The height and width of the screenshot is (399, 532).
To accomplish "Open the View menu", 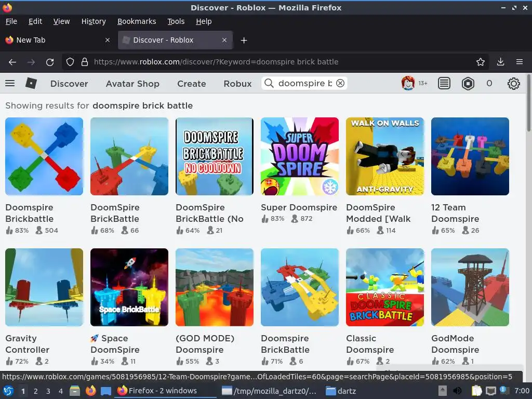I will tap(61, 21).
